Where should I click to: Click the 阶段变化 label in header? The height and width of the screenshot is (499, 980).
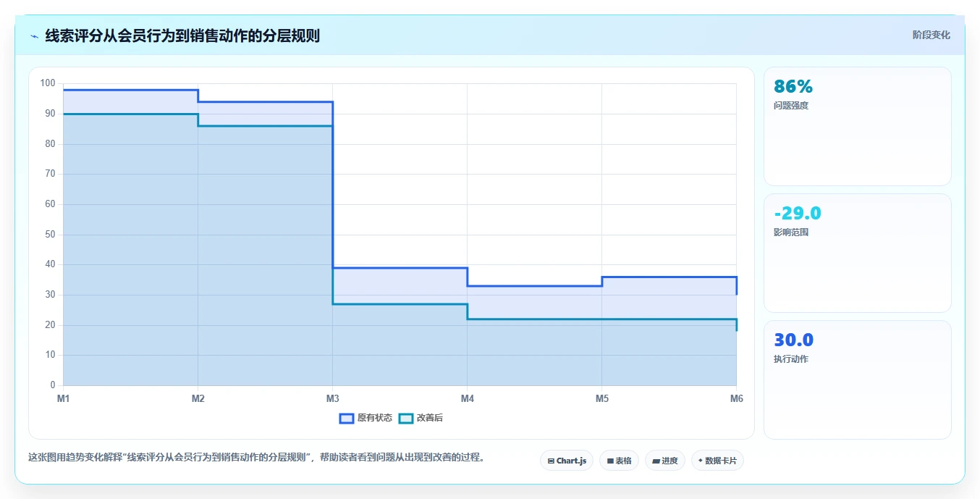(932, 35)
